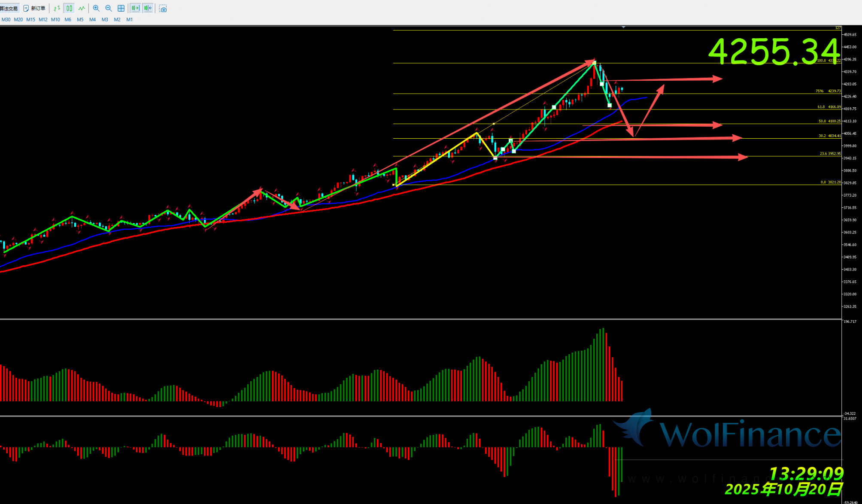Open a new order with 新订单
Viewport: 862px width, 504px height.
click(34, 8)
